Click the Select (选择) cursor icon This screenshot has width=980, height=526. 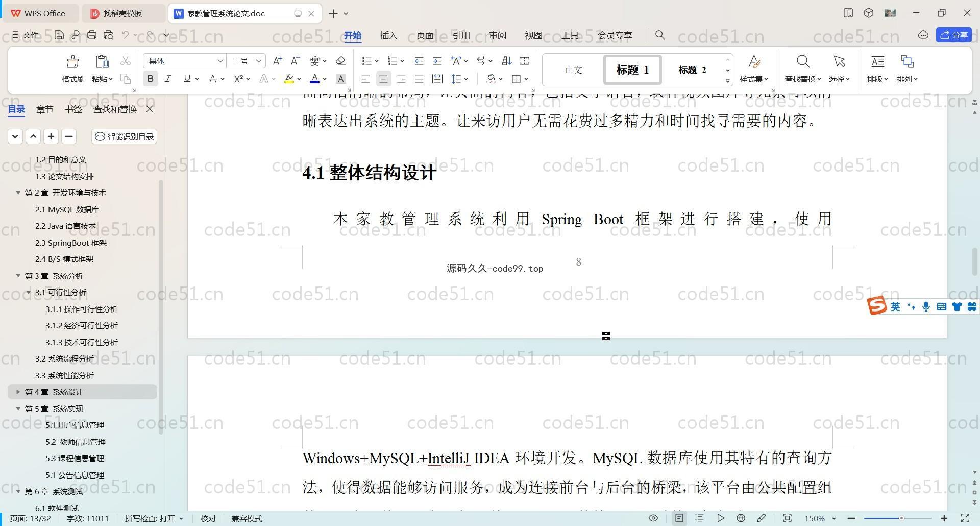point(839,62)
